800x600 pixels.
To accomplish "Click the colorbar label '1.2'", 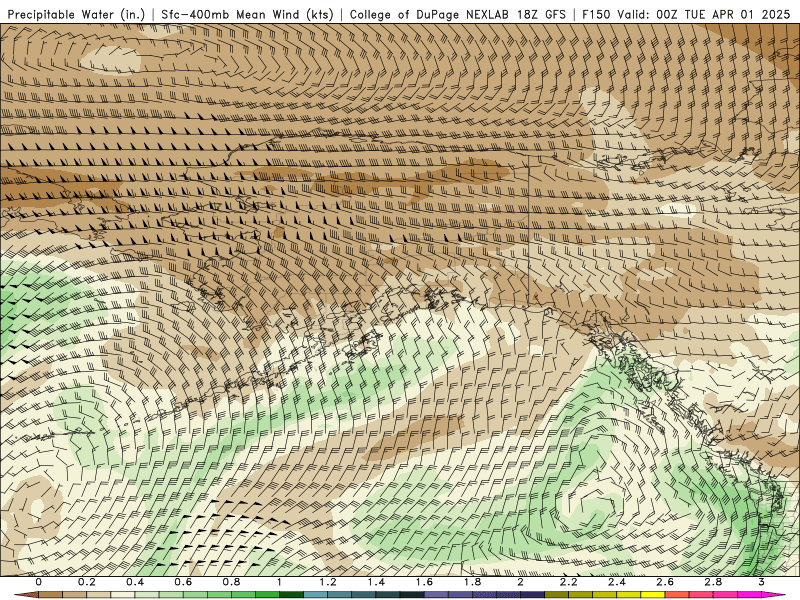I will pyautogui.click(x=328, y=582).
